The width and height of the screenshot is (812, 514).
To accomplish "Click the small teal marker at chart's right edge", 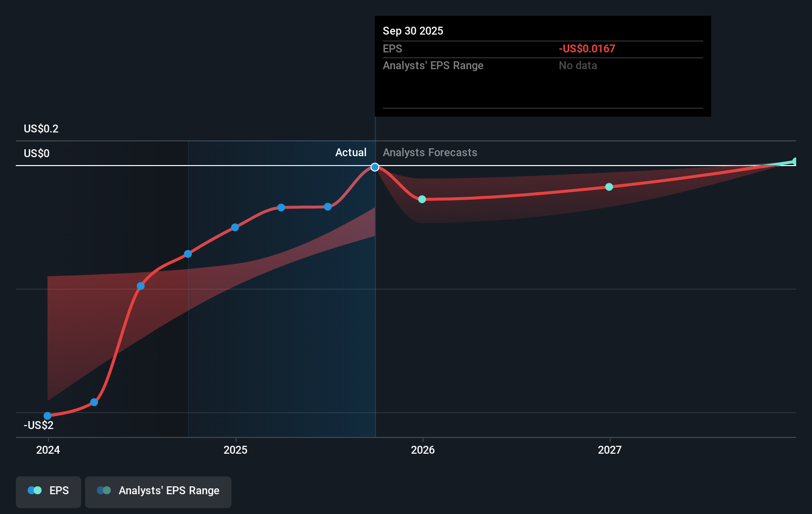I will [794, 161].
